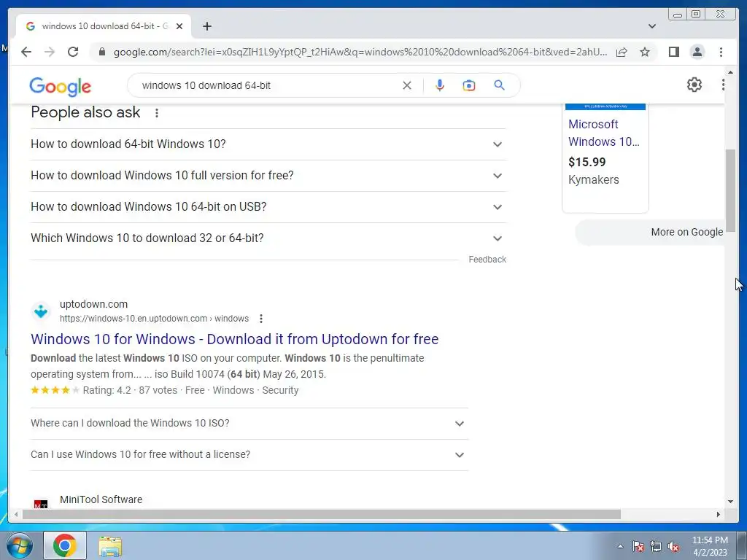The image size is (747, 560).
Task: Open site info via the padlock icon
Action: point(102,52)
